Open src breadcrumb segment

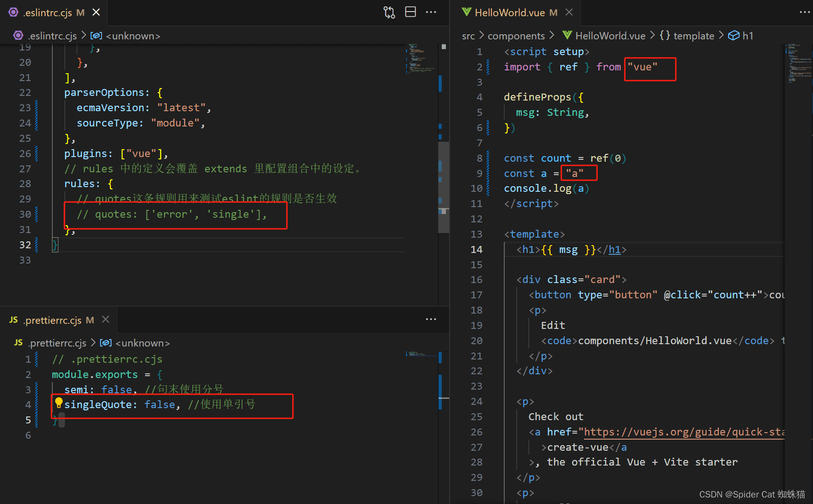click(468, 36)
